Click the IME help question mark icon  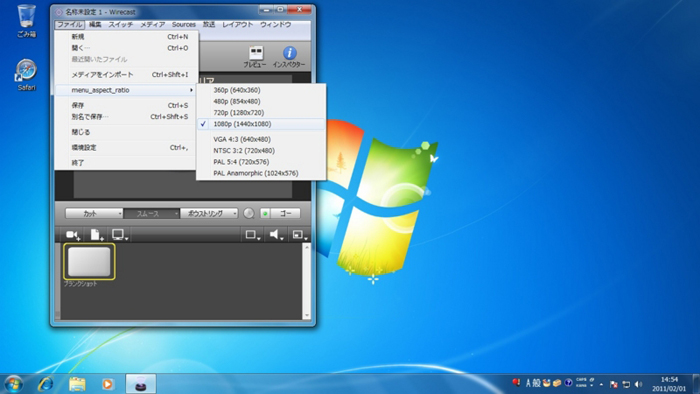coord(568,383)
